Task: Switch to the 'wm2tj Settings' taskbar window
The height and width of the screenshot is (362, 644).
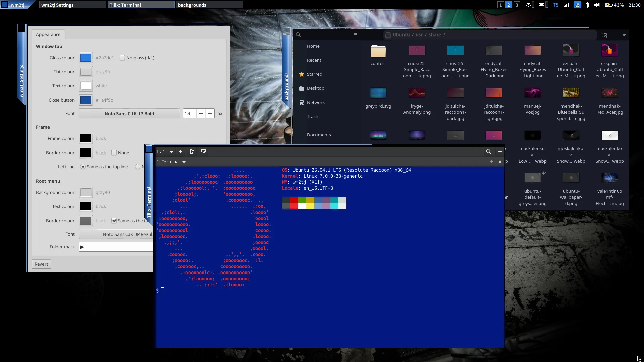Action: point(72,5)
